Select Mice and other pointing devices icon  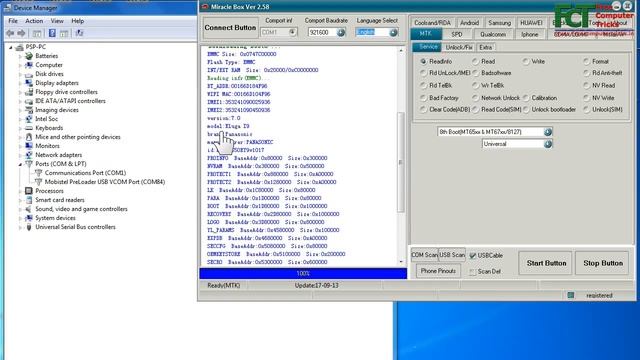(x=29, y=137)
